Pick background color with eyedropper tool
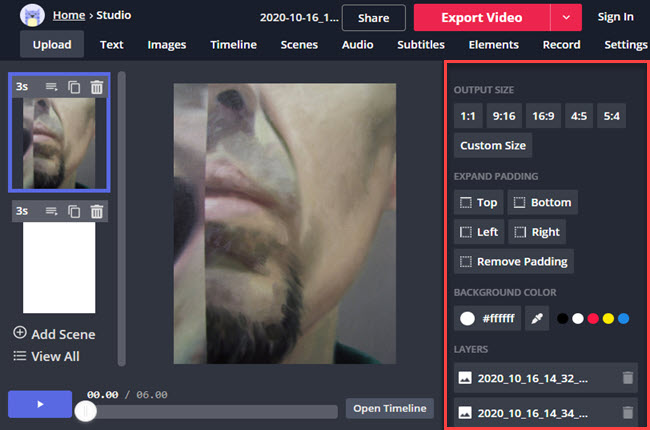Image resolution: width=650 pixels, height=430 pixels. click(x=537, y=318)
